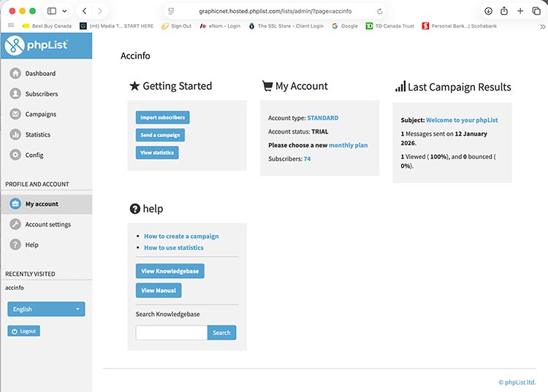Click the Account settings wrench icon

[x=15, y=225]
